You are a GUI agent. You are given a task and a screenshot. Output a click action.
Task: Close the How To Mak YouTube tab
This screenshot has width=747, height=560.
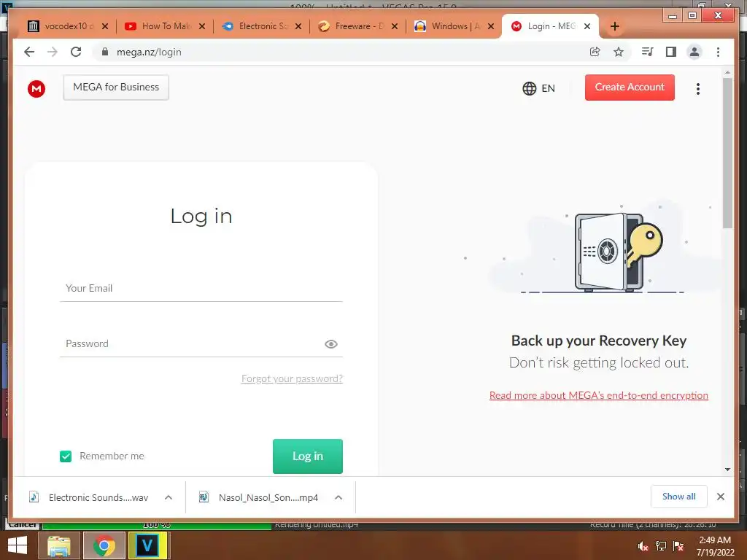coord(202,26)
